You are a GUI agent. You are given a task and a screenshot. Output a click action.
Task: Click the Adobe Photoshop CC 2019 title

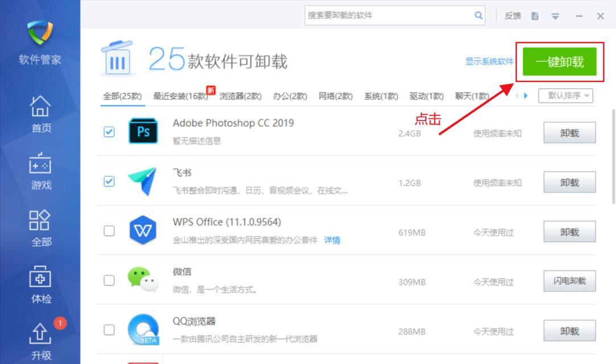(233, 123)
